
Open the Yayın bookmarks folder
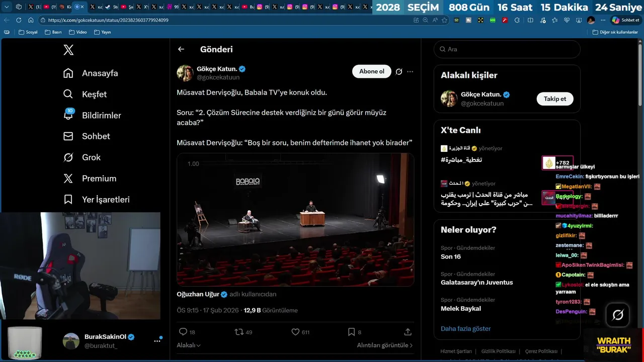[x=102, y=32]
